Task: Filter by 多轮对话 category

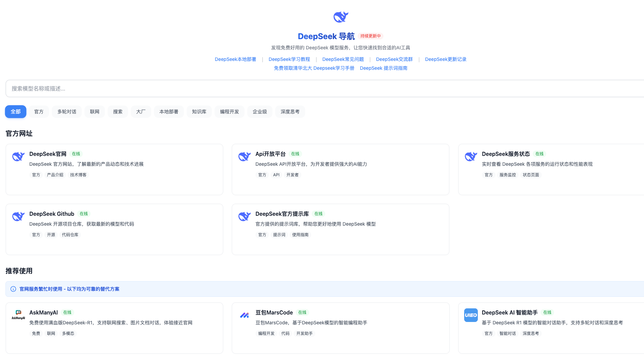Action: (67, 112)
